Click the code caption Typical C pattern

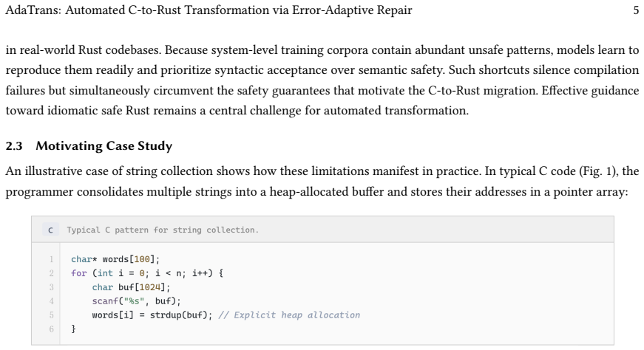point(163,230)
